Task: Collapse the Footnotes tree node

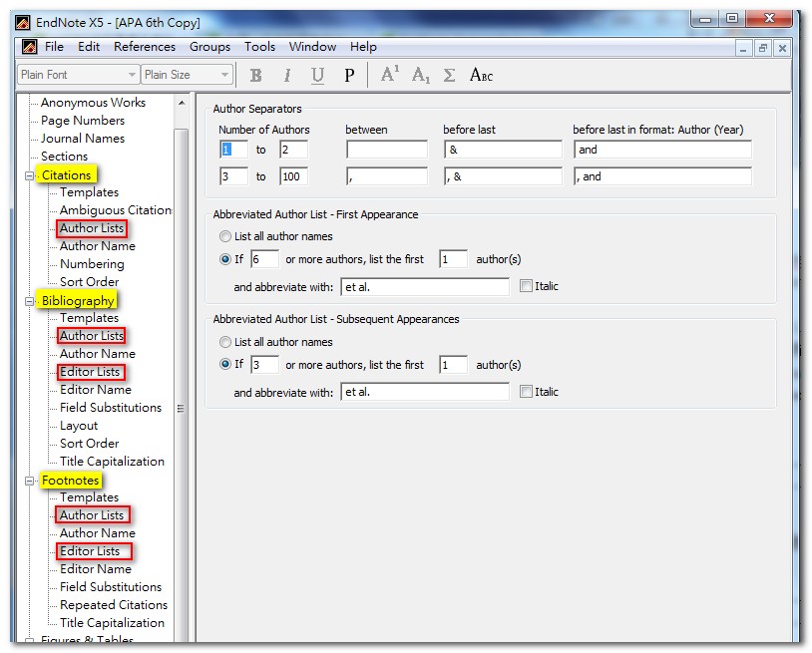Action: (30, 481)
